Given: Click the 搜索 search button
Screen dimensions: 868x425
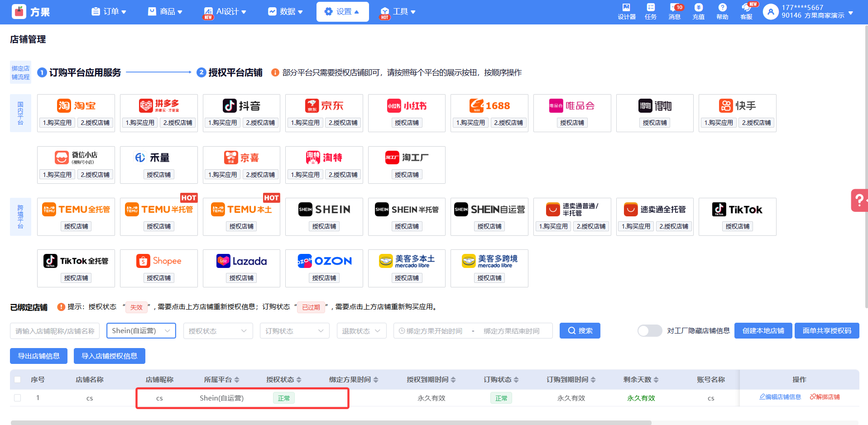Looking at the screenshot, I should coord(580,331).
